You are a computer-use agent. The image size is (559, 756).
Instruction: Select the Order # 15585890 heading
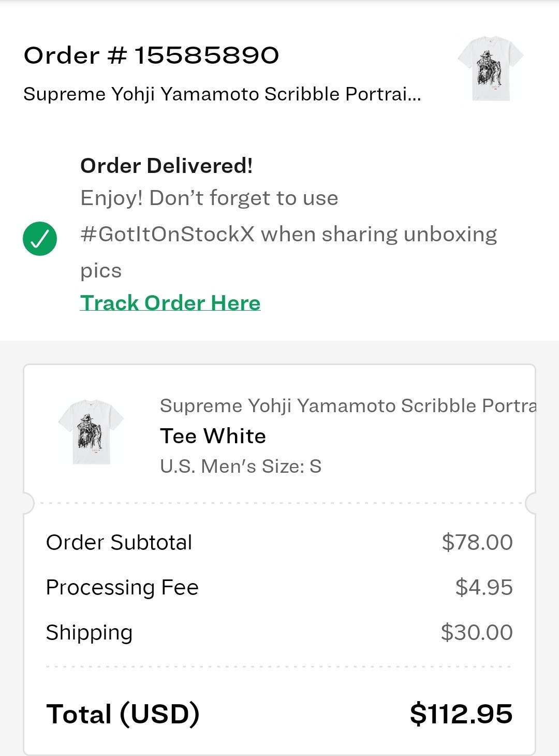pyautogui.click(x=151, y=55)
